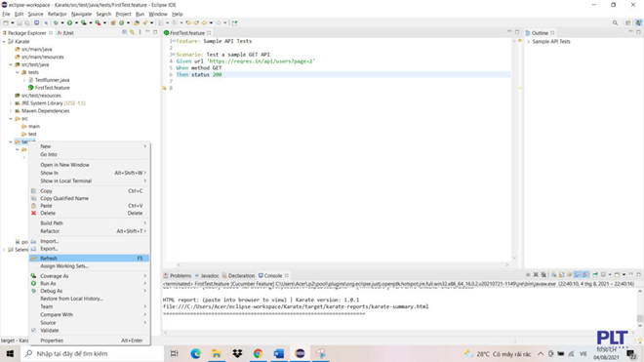Click the editor horizontal scrollbar
The width and height of the screenshot is (644, 362).
pyautogui.click(x=342, y=265)
